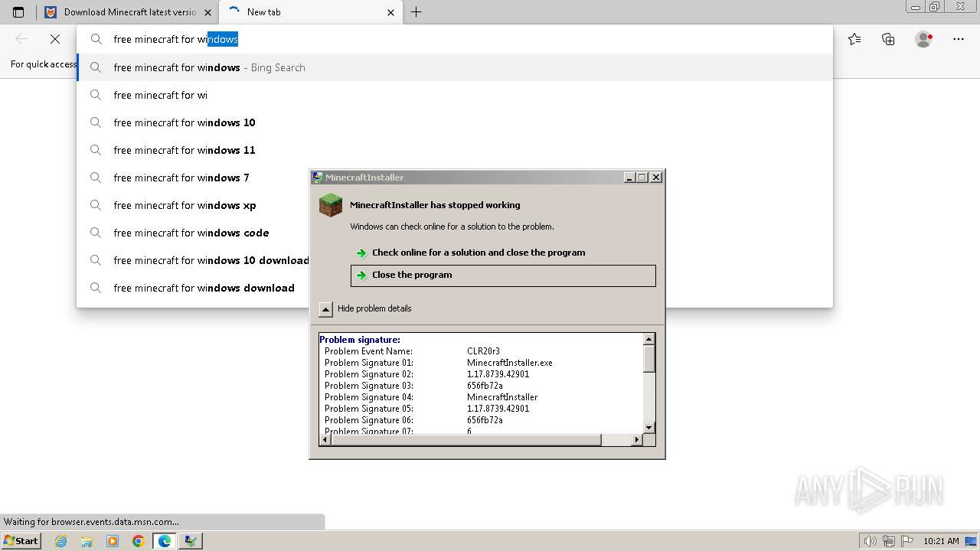Open the Favorites star icon
Screen dimensions: 980x551
click(x=854, y=39)
